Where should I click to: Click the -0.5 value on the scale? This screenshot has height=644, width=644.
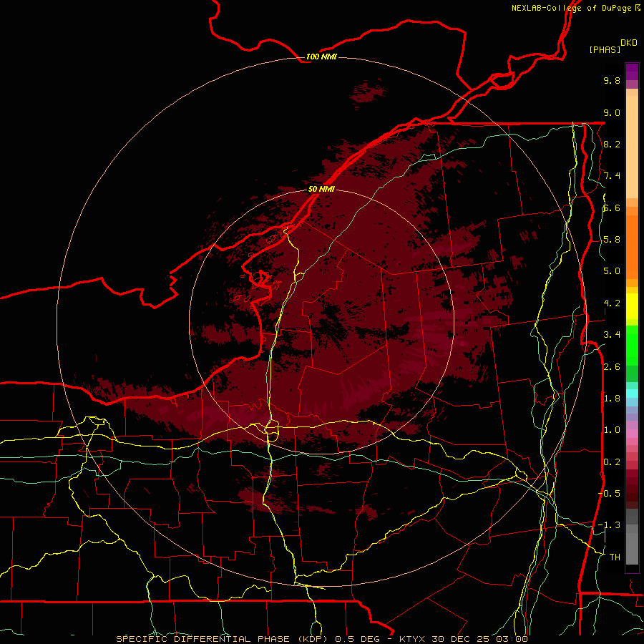609,494
